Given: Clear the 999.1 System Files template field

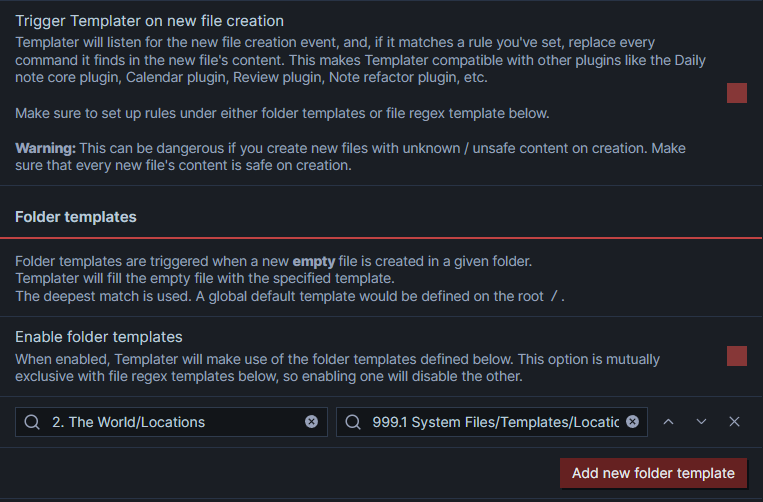Looking at the screenshot, I should click(632, 422).
